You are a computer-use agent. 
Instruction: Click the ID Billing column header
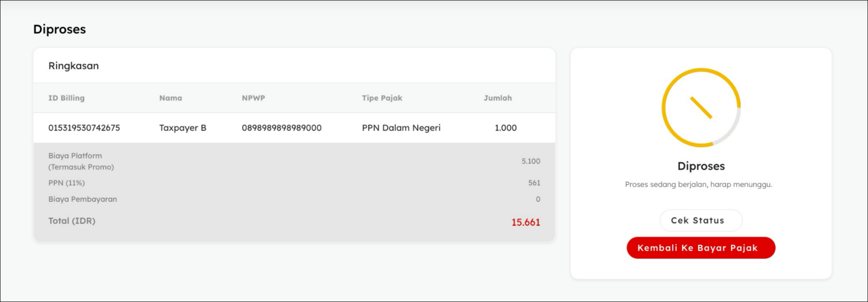pos(66,98)
